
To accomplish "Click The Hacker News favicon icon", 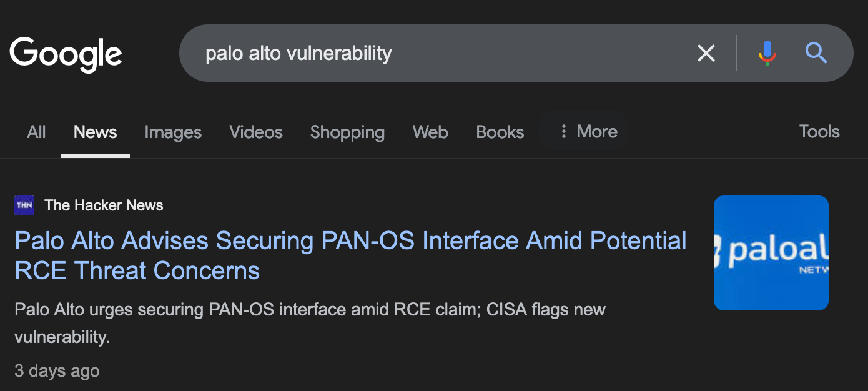I will click(24, 205).
